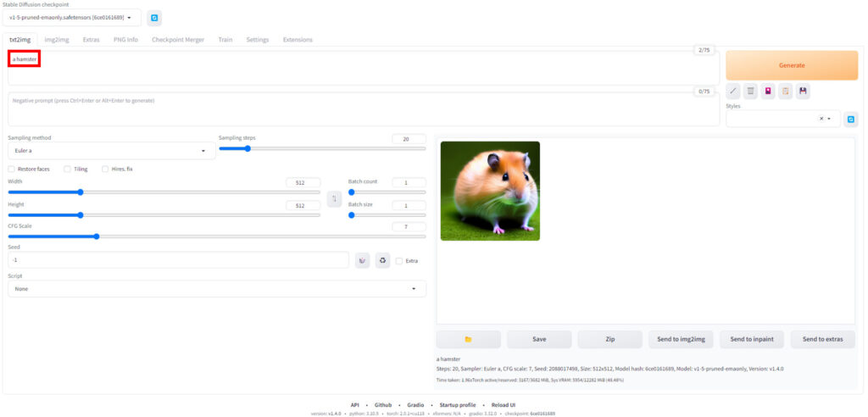Click the Send to inpaint button
This screenshot has width=868, height=417.
click(x=751, y=339)
